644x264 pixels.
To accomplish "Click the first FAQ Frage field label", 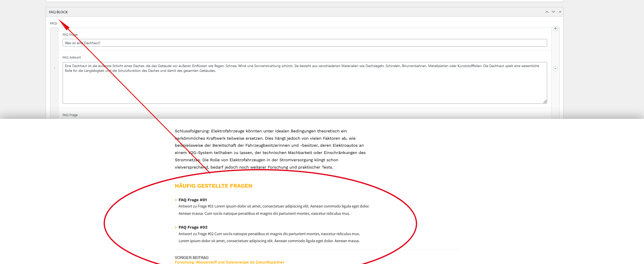I will 70,35.
